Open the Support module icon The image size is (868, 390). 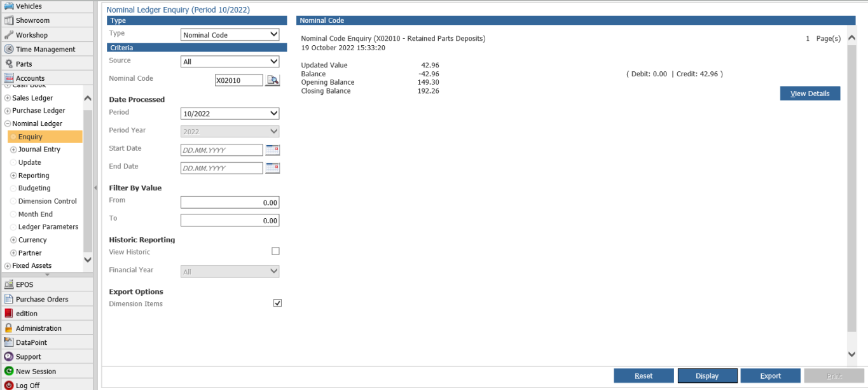click(x=9, y=357)
